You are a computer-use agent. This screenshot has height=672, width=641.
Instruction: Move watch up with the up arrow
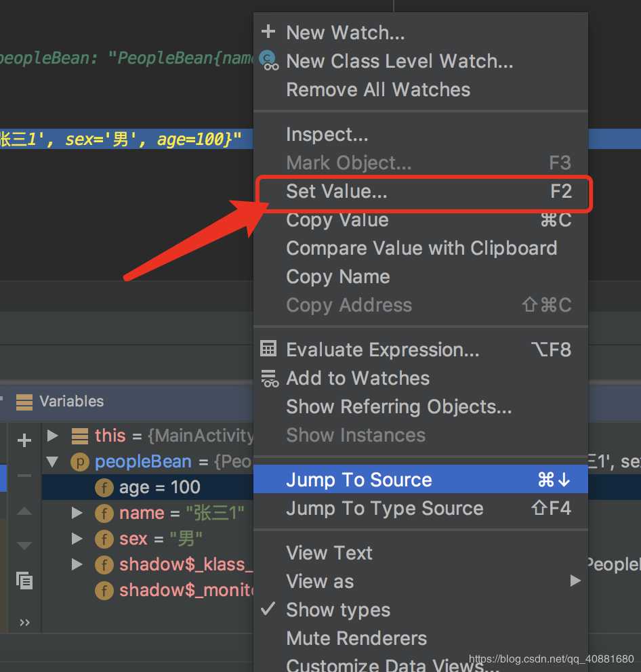(24, 511)
